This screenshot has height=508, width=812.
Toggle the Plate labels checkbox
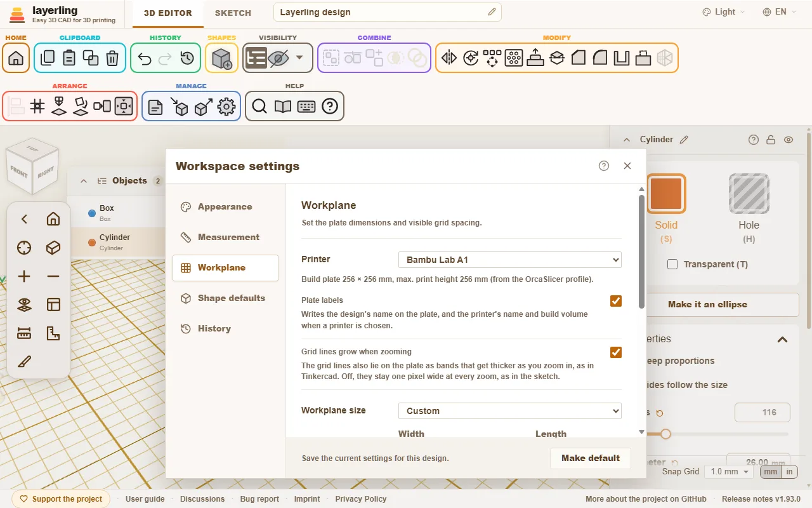click(x=616, y=300)
